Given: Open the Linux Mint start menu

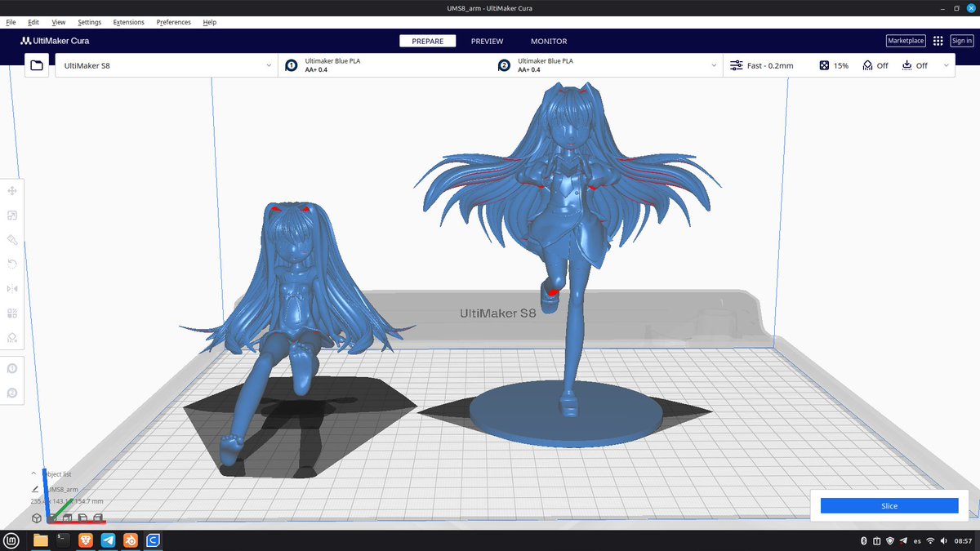Looking at the screenshot, I should [x=11, y=540].
